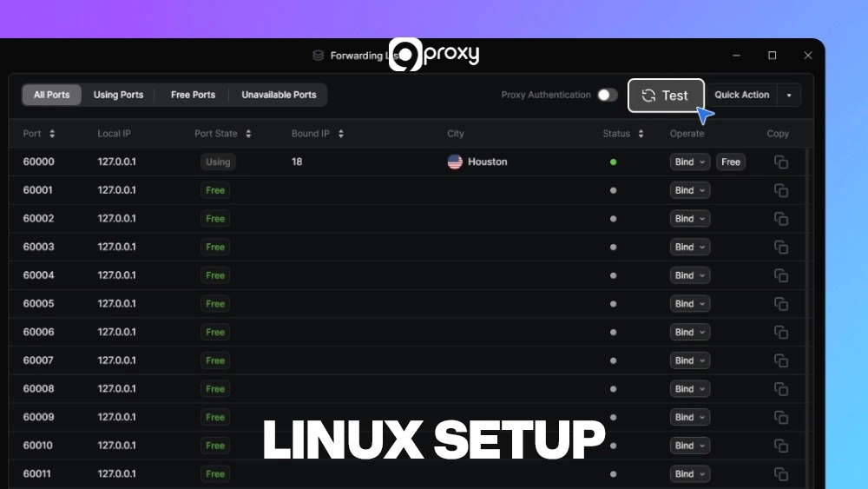The width and height of the screenshot is (868, 489).
Task: Copy port 60010 proxy details
Action: click(781, 446)
